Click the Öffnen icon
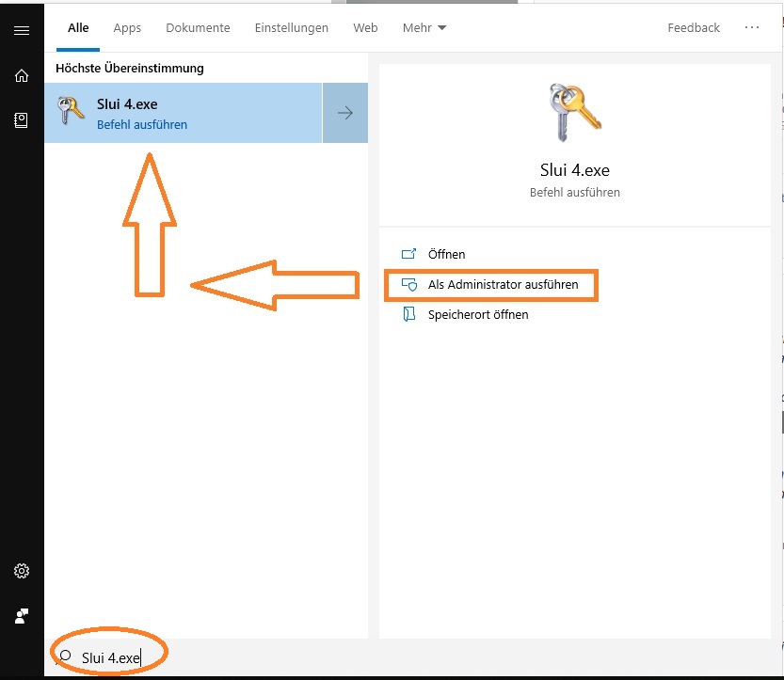Screen dimensions: 784x680 coord(408,254)
